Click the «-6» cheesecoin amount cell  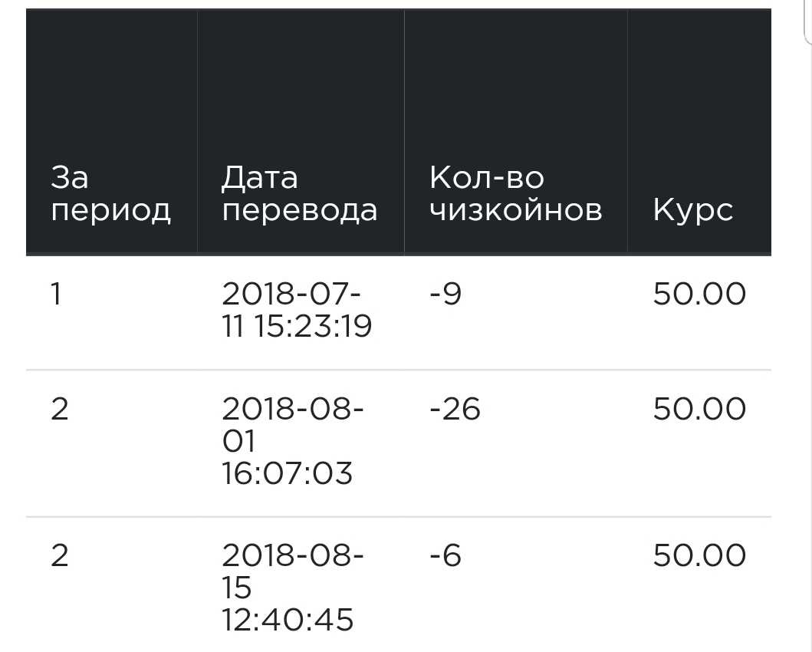445,555
